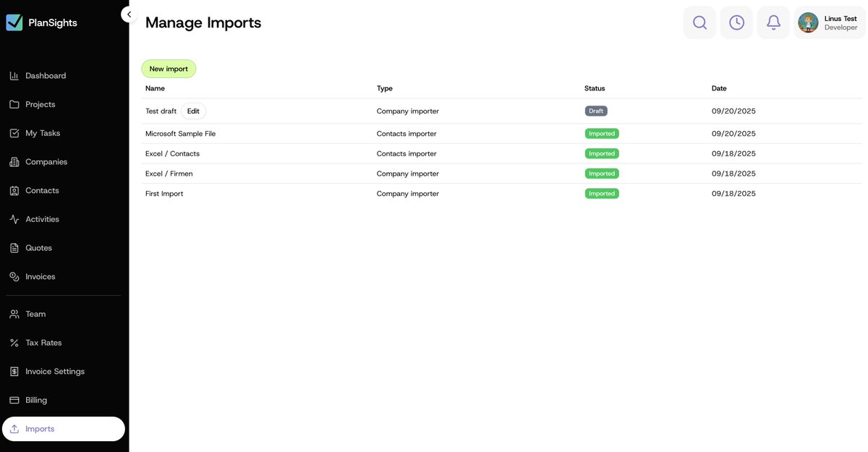Click date 09/18/2025 of Excel / Firmen
Screen dimensions: 868x452
pyautogui.click(x=733, y=174)
